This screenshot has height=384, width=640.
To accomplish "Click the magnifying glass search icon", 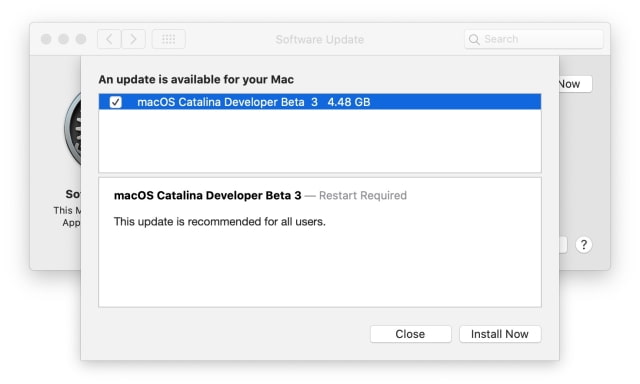I will pyautogui.click(x=474, y=40).
